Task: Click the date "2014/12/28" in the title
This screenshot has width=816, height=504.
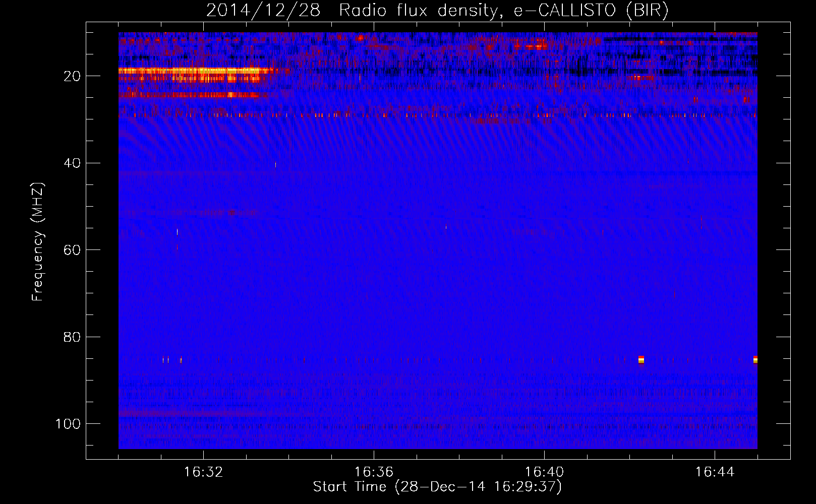Action: coord(263,11)
